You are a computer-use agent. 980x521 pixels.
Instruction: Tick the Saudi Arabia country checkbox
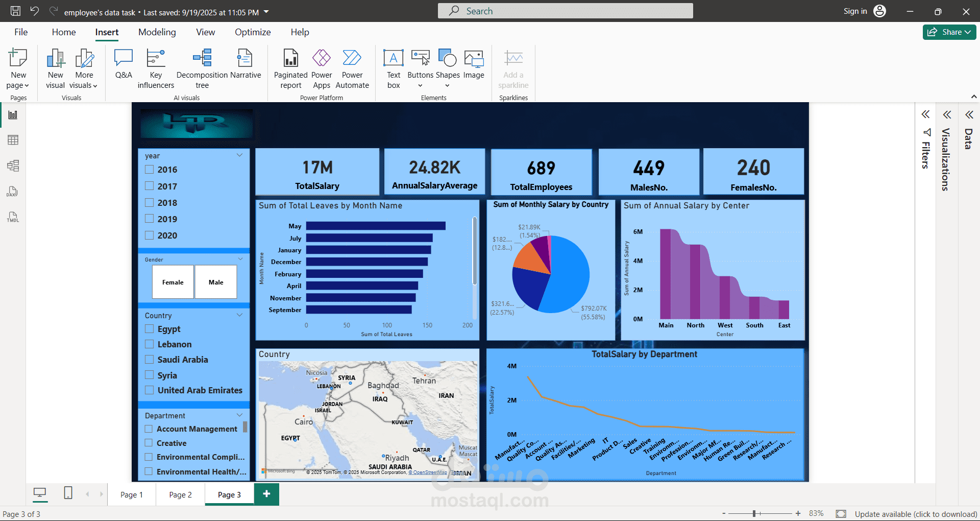tap(150, 359)
